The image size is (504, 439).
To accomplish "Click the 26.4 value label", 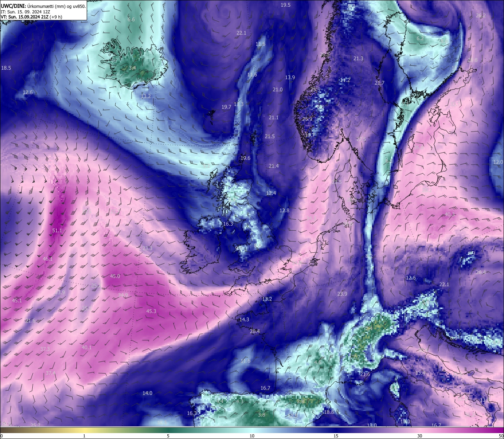I will click(x=481, y=272).
